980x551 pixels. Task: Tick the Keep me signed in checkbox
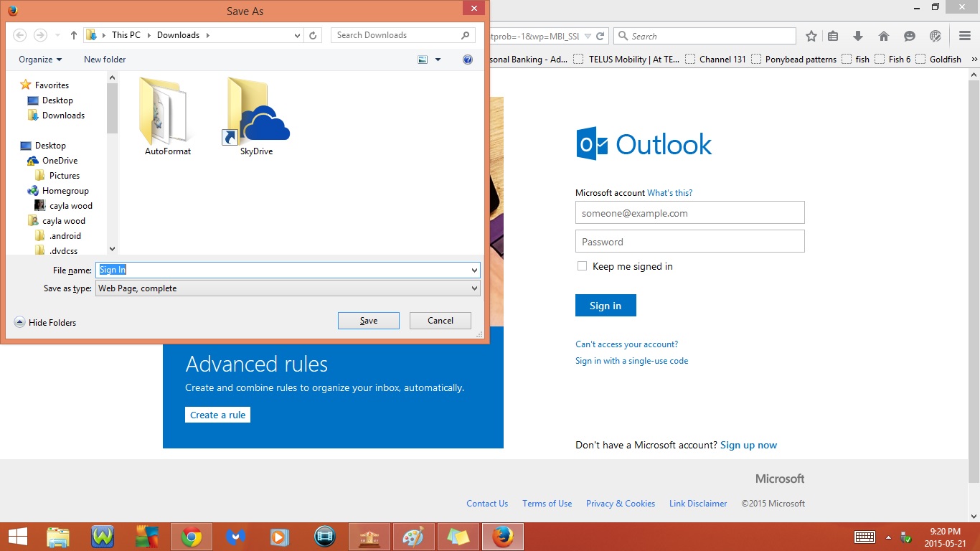coord(582,266)
